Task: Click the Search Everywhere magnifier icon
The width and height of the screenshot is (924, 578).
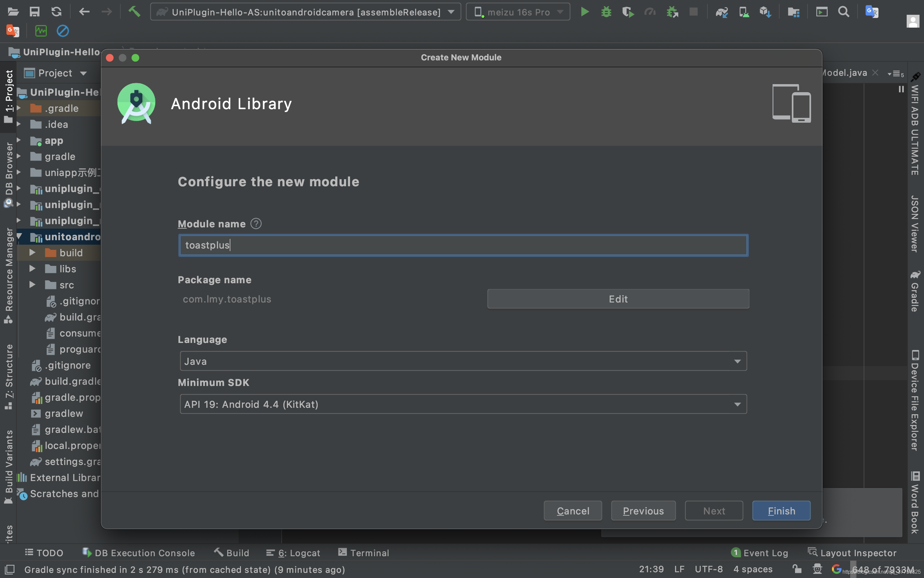Action: pyautogui.click(x=843, y=12)
